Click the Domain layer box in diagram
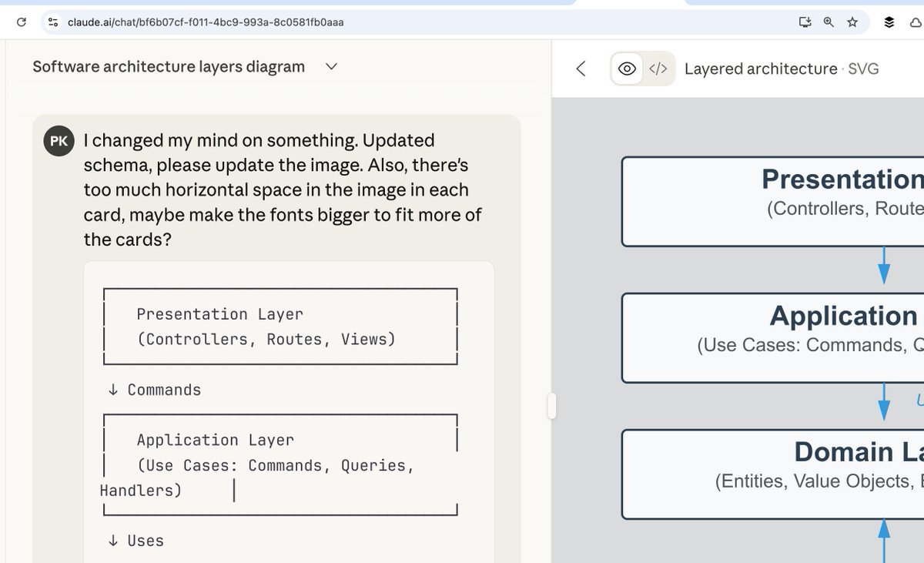924x563 pixels. pyautogui.click(x=772, y=474)
